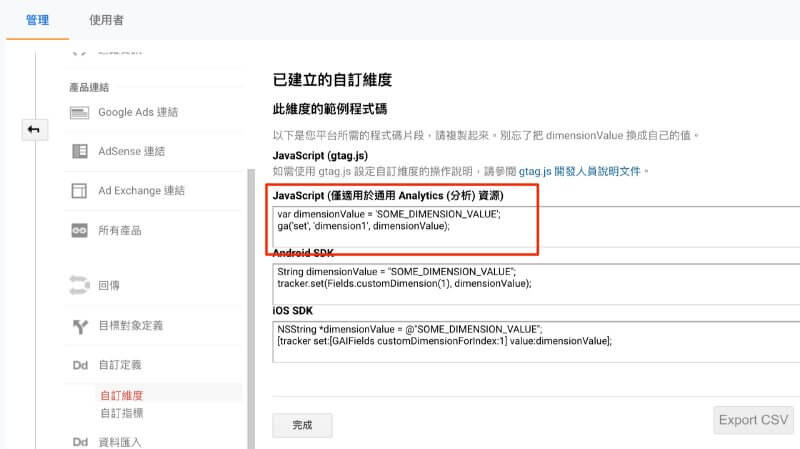Click the sidebar vertical scrollbar
Screen dimensions: 800x449
point(251,309)
